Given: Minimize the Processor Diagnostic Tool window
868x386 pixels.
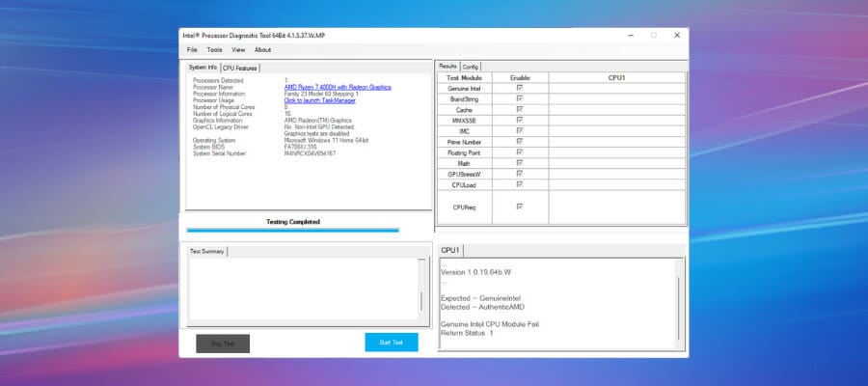Looking at the screenshot, I should [631, 35].
